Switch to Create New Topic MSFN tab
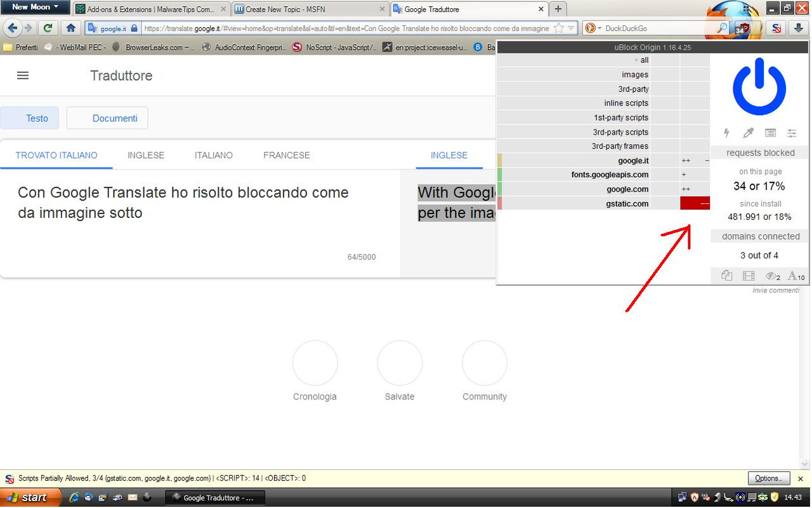812x508 pixels. [x=310, y=10]
